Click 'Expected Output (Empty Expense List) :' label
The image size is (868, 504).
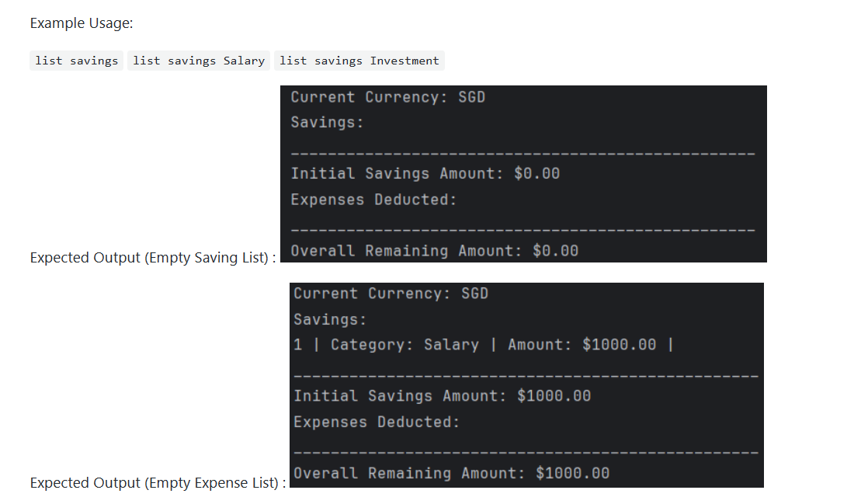(158, 483)
